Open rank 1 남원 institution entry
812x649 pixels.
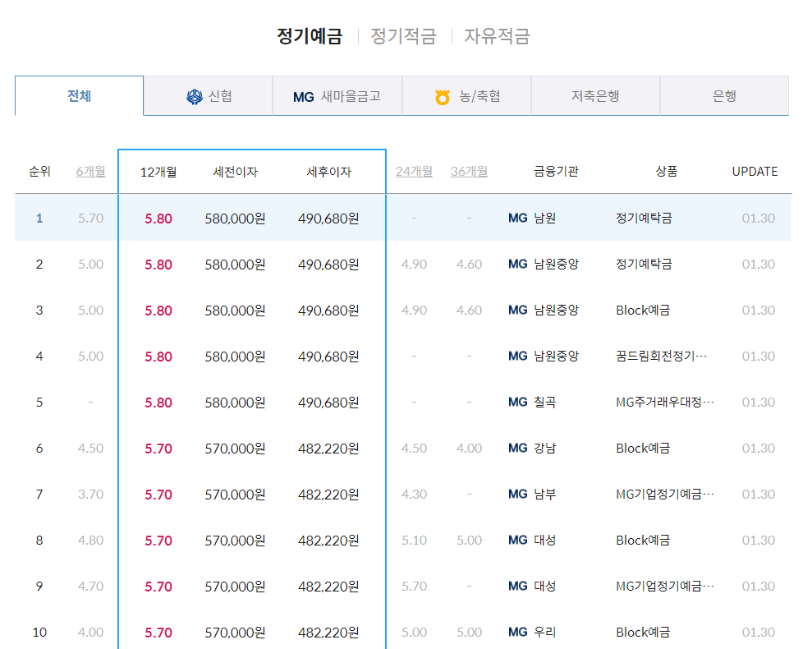[x=545, y=218]
